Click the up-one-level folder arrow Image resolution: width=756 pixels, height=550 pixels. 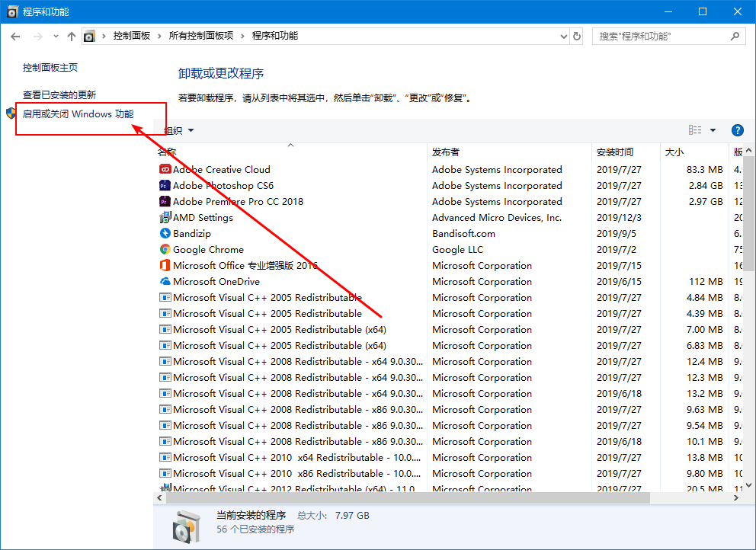point(71,36)
